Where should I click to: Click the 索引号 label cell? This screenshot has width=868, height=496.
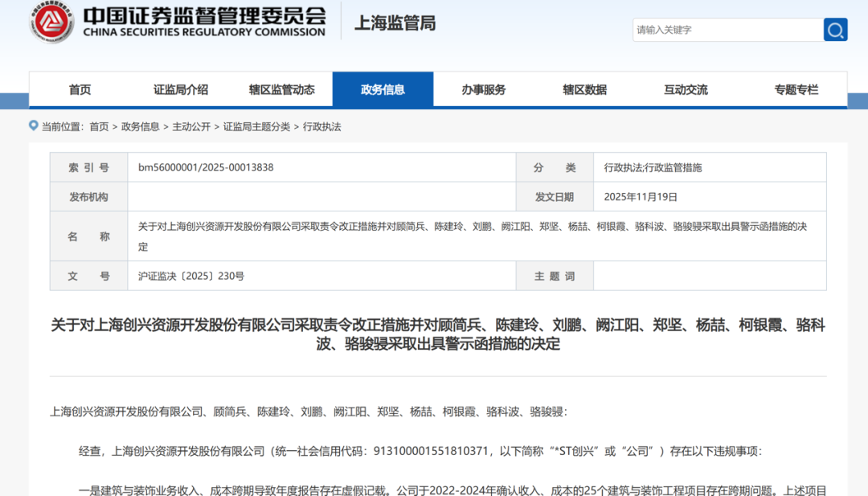click(89, 167)
